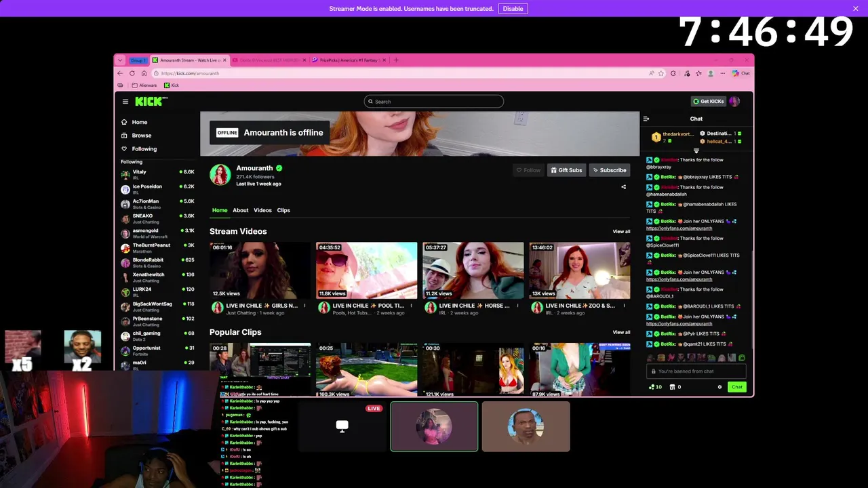Play the 00:25 popular clip
The width and height of the screenshot is (868, 488).
pyautogui.click(x=366, y=370)
